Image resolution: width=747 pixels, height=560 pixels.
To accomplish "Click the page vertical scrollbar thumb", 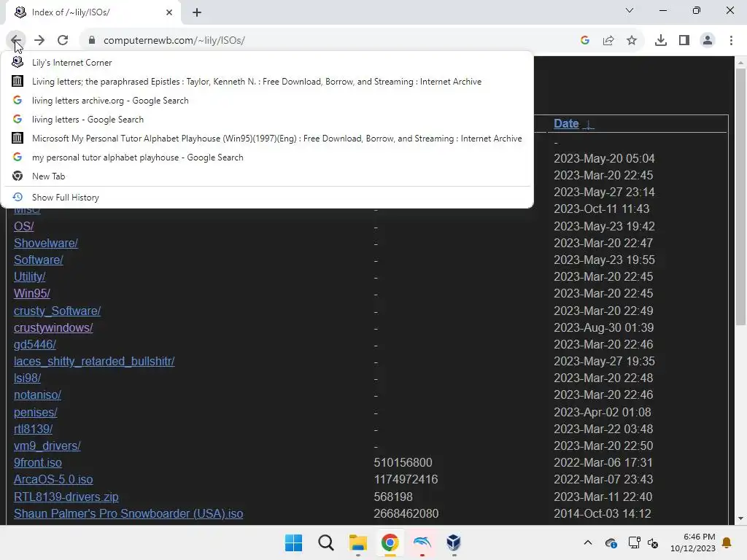I will coord(740,198).
